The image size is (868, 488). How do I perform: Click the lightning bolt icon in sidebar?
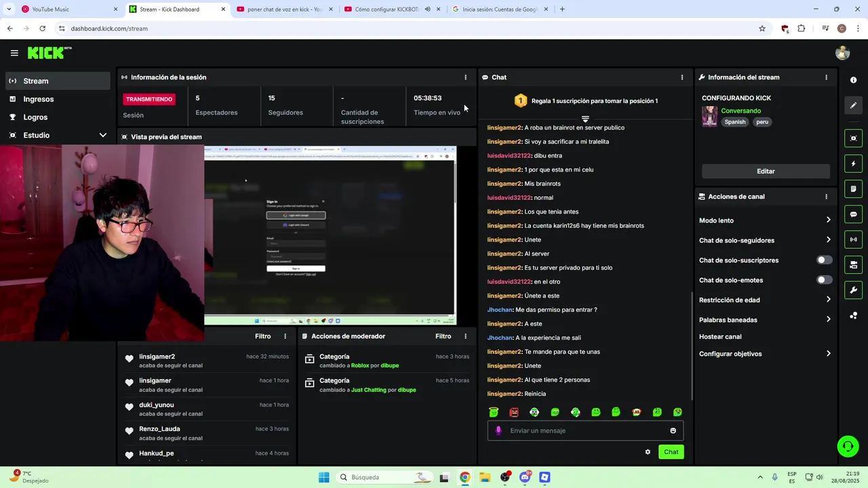tap(853, 163)
